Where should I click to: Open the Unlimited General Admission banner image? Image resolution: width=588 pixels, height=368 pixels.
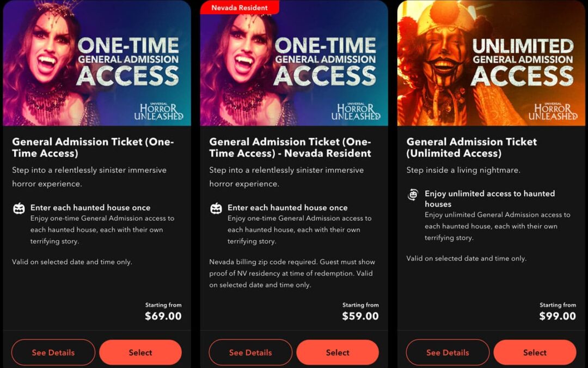tap(491, 63)
